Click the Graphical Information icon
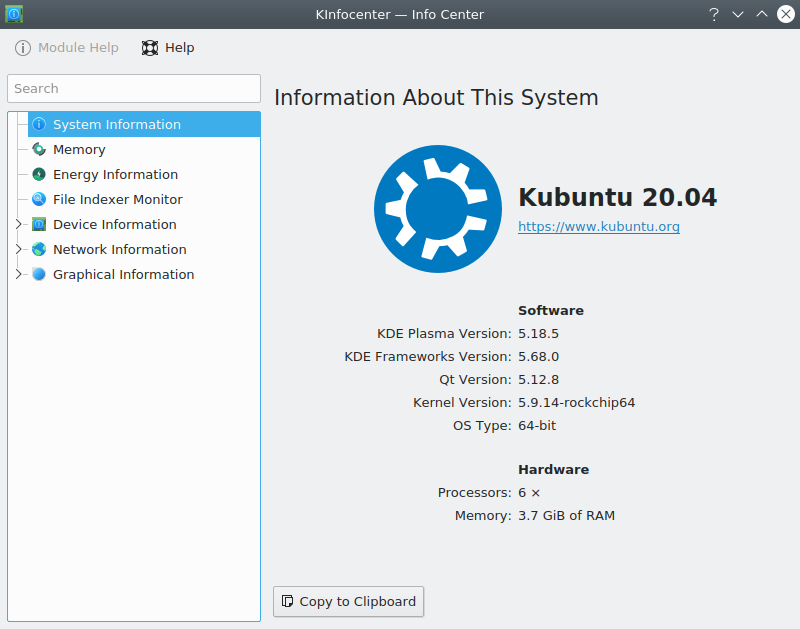Screen dimensions: 800x629 (x=39, y=275)
